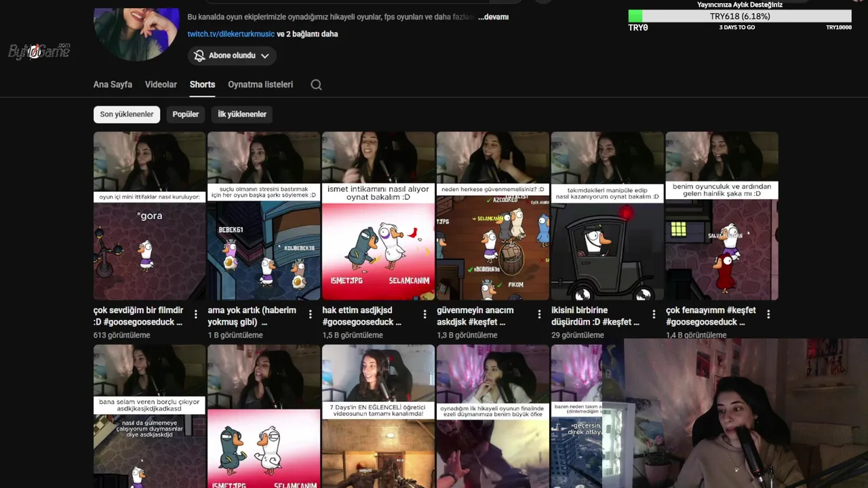Open the 'ismet intikamını nasıl alıyor' thumbnail
The image size is (868, 488).
(378, 216)
